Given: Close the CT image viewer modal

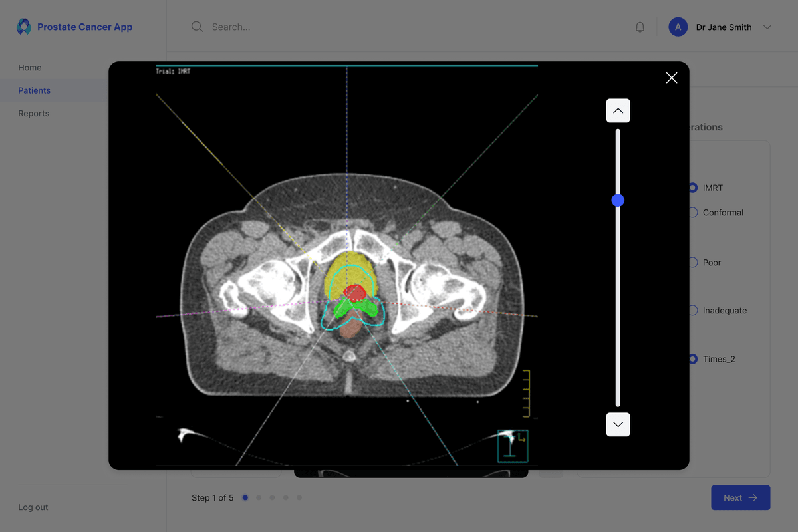Looking at the screenshot, I should pyautogui.click(x=672, y=78).
